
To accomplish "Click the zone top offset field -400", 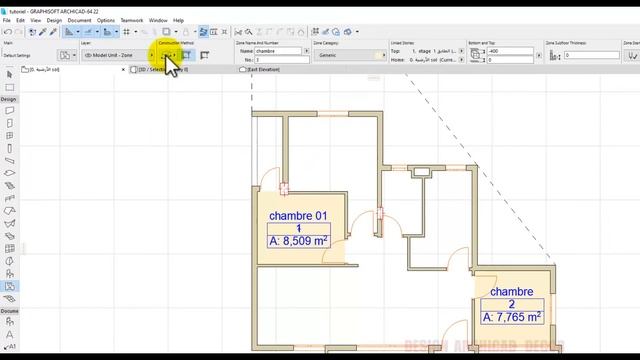I will pyautogui.click(x=510, y=51).
